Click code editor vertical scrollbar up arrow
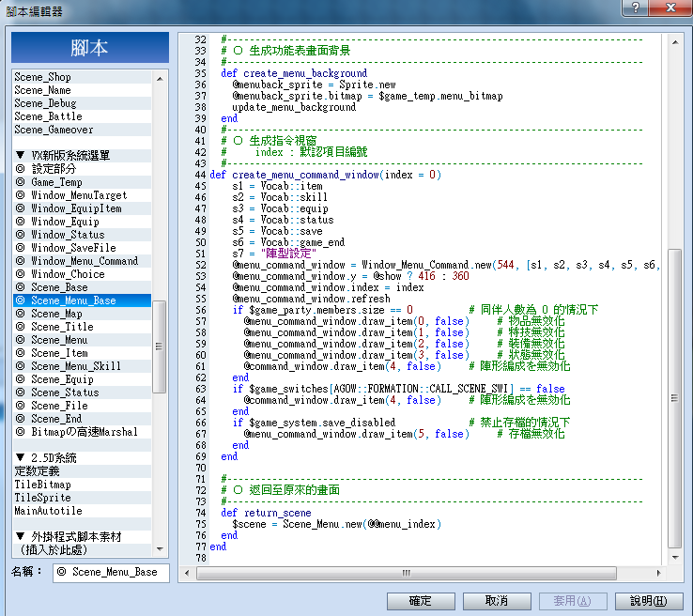693x616 pixels. tap(675, 42)
